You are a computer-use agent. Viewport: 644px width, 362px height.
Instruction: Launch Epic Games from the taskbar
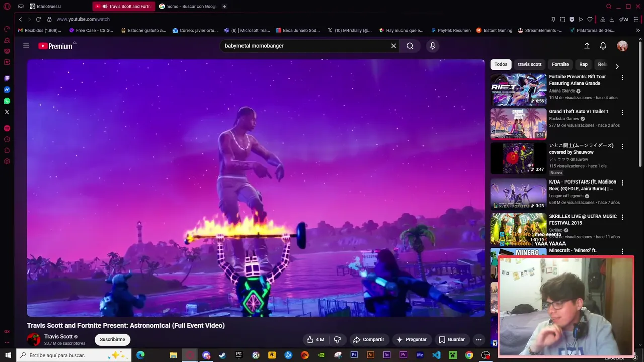[x=239, y=355]
